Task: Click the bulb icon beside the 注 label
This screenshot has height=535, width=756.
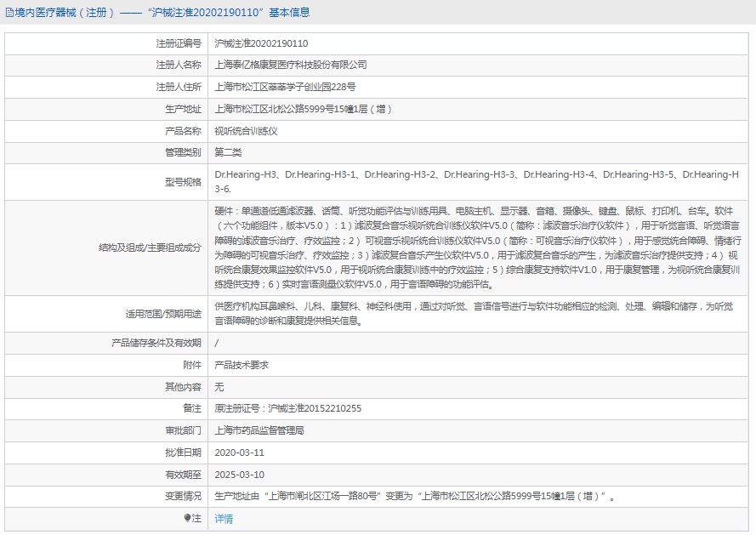Action: pos(187,518)
